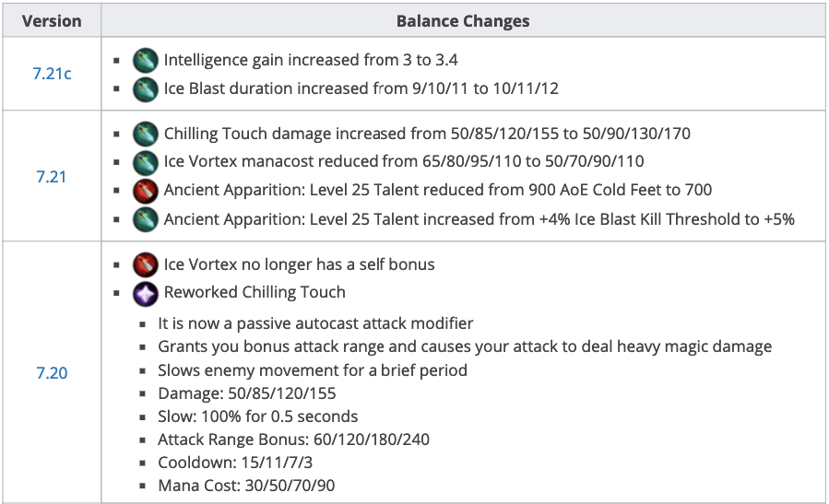Click the buff icon next to Ice Blast duration

tap(146, 89)
